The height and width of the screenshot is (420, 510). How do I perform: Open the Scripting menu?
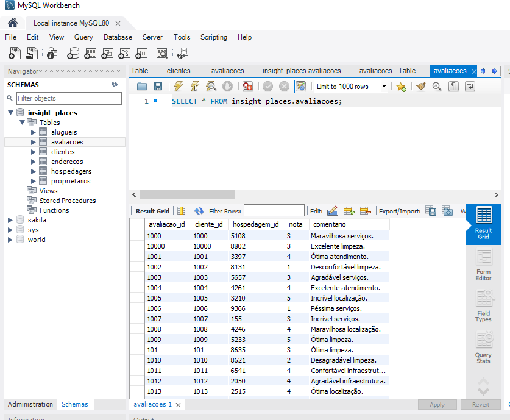(214, 37)
